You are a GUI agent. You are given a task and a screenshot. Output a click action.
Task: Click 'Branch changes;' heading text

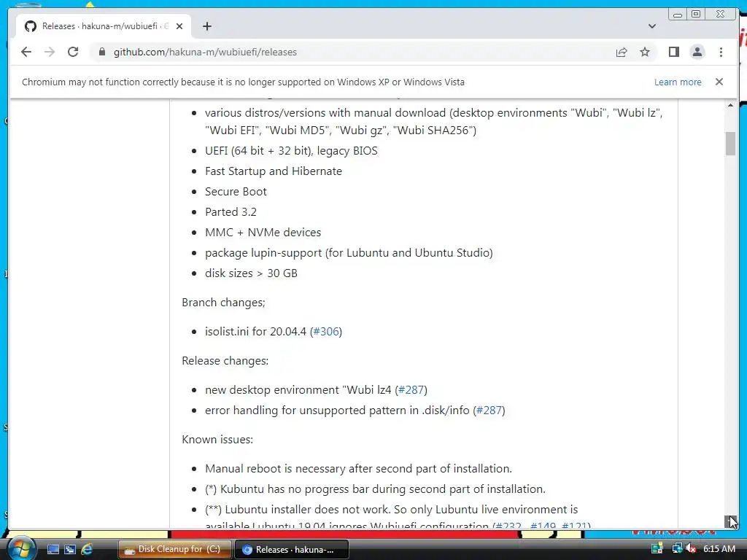coord(223,303)
